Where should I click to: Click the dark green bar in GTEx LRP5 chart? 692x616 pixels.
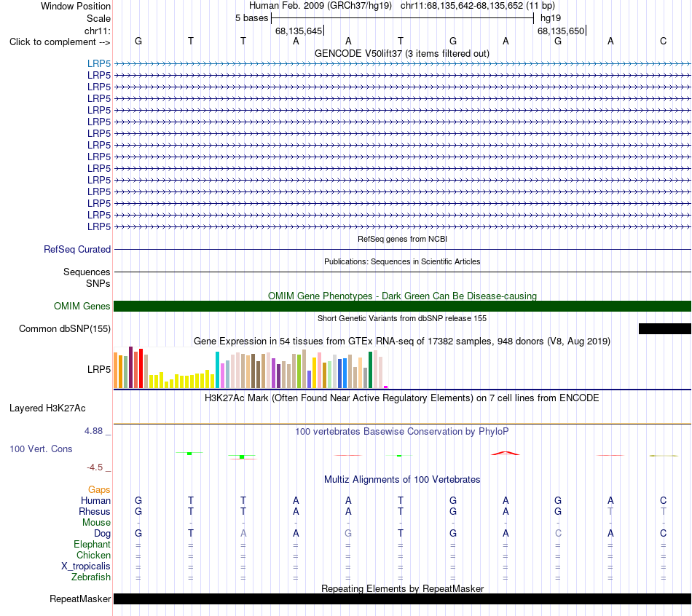[370, 370]
